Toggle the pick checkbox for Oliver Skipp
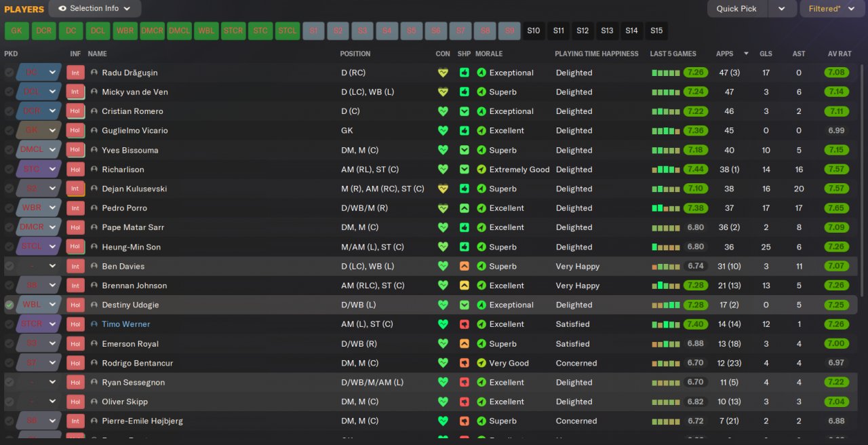Image resolution: width=868 pixels, height=445 pixels. (9, 402)
